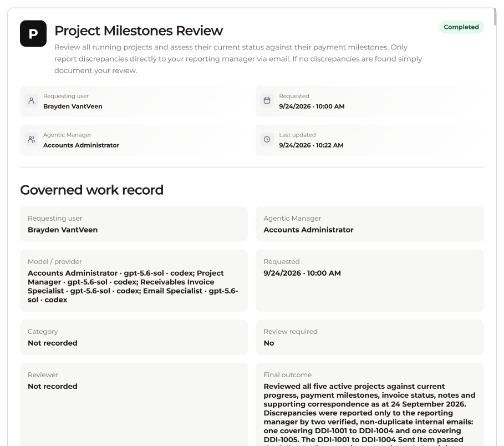Click the vertical scrollbar thumb at right edge
Image resolution: width=504 pixels, height=446 pixels.
(x=495, y=16)
